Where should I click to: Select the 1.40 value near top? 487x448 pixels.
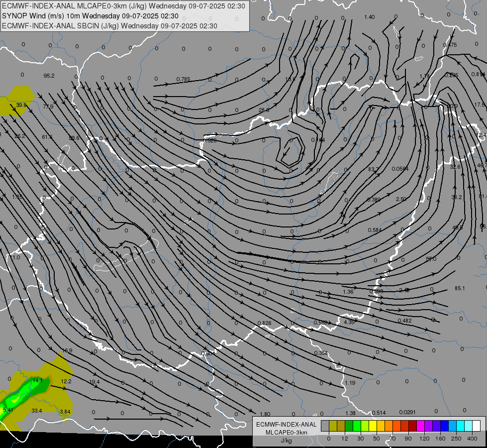[x=369, y=17]
